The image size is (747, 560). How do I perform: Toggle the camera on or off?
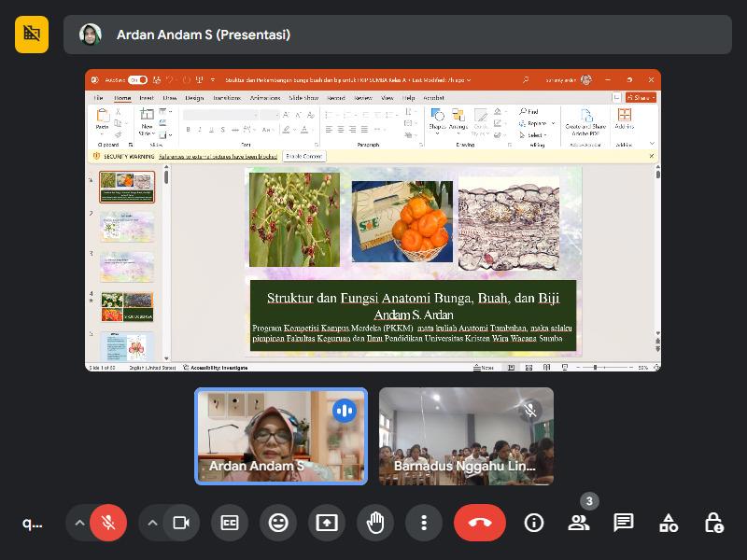tap(181, 523)
